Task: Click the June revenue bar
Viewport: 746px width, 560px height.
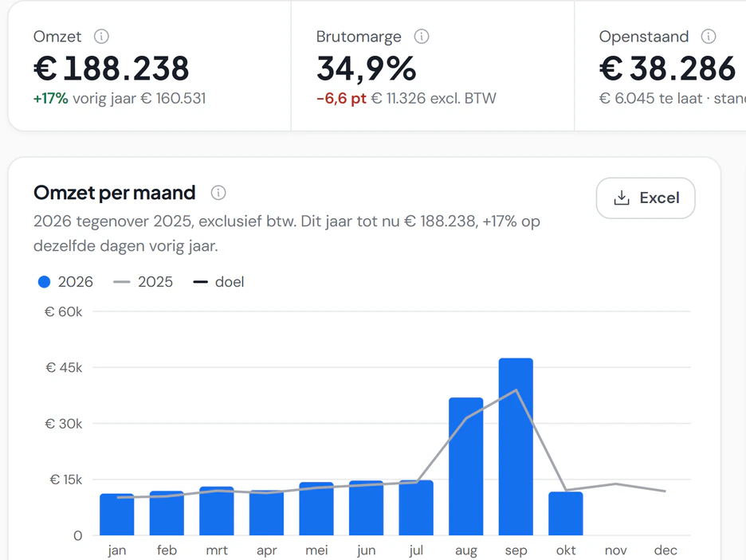Action: coord(367,508)
